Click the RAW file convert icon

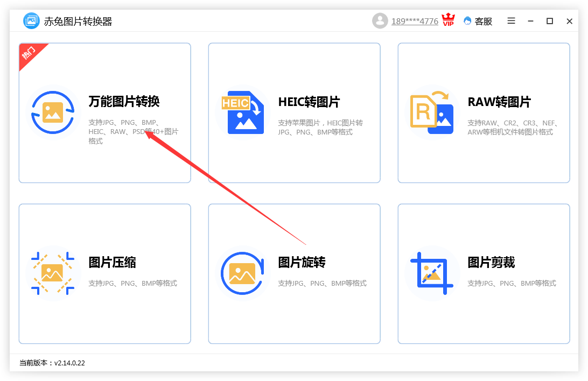432,112
